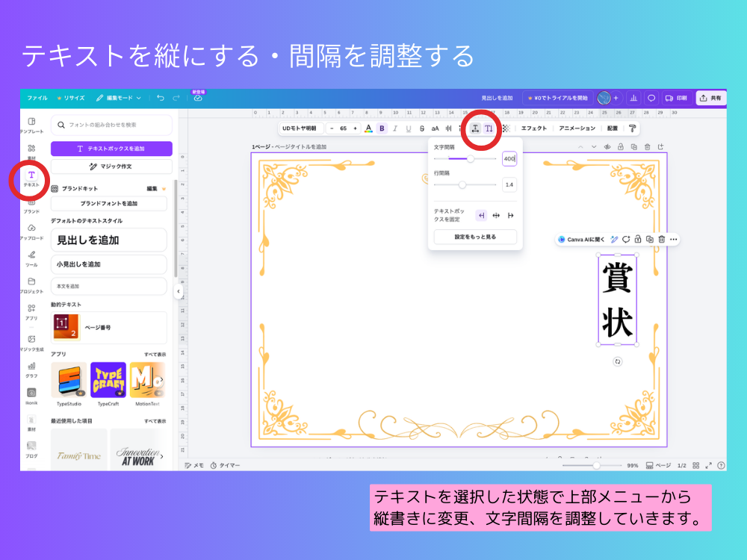Undo the last action
Image resolution: width=747 pixels, height=560 pixels.
pos(161,98)
